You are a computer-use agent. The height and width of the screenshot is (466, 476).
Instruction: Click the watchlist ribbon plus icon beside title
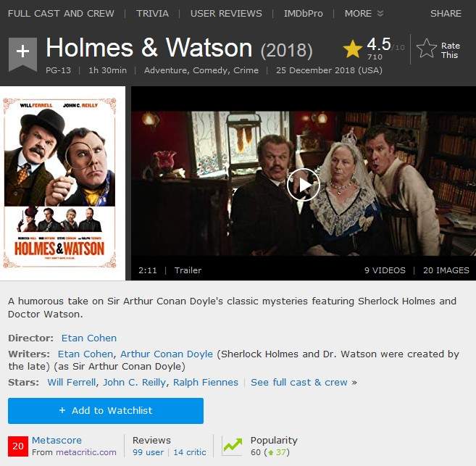[22, 54]
